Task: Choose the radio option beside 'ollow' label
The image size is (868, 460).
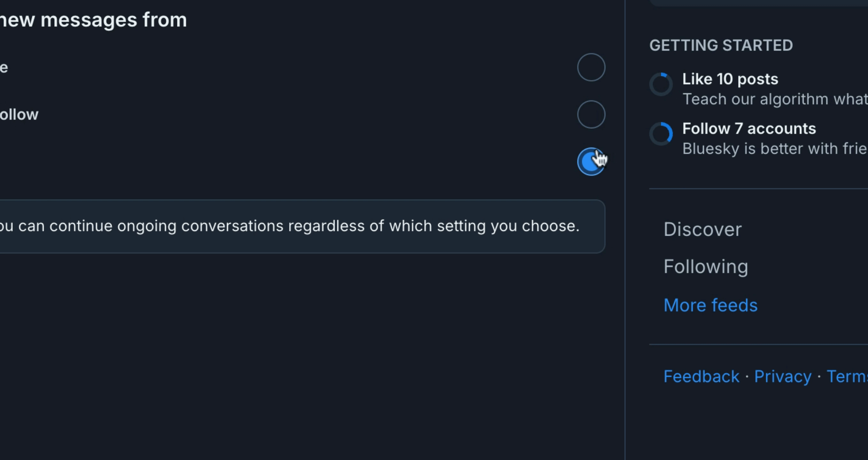Action: 591,114
